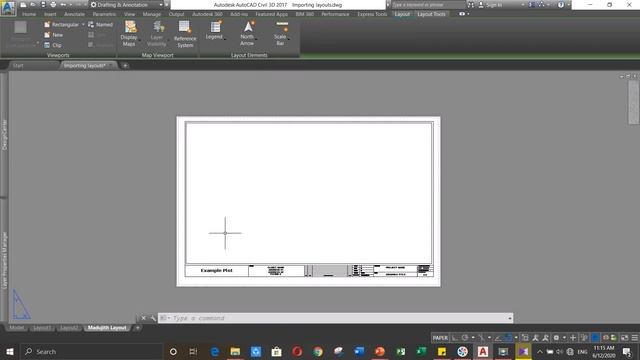
Task: Open File Explorer from the taskbar
Action: pyautogui.click(x=235, y=351)
